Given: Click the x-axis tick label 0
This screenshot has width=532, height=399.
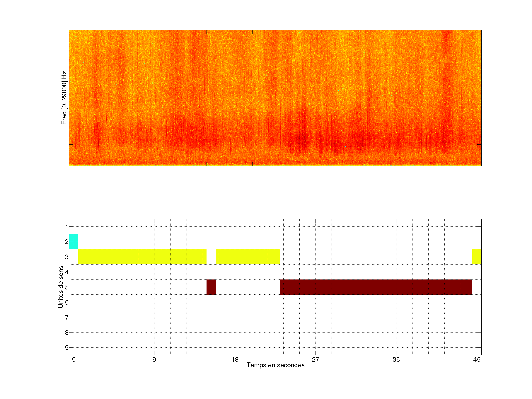Looking at the screenshot, I should click(x=74, y=359).
